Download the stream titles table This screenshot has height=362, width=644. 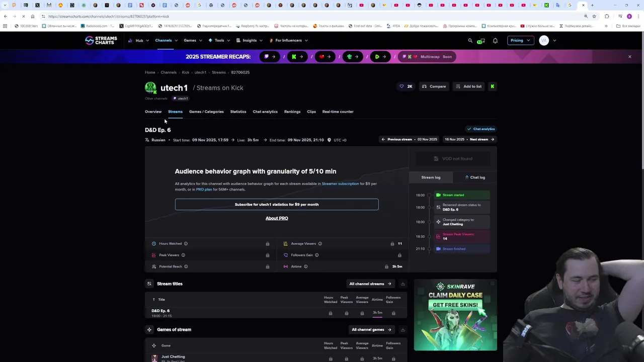tap(403, 284)
